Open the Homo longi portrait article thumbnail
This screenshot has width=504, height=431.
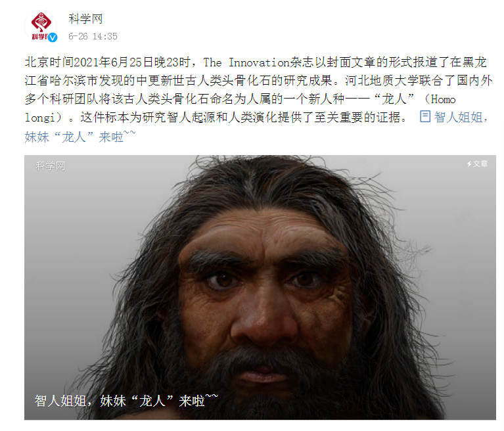tap(260, 287)
